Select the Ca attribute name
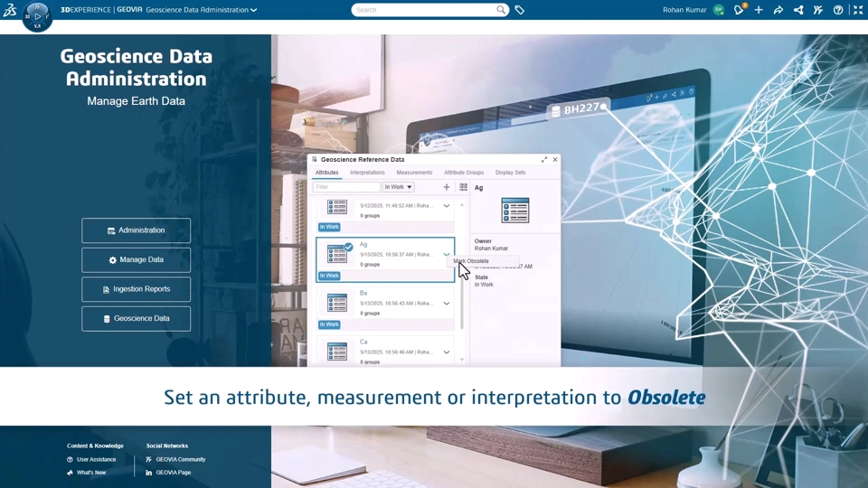This screenshot has width=868, height=488. point(363,342)
